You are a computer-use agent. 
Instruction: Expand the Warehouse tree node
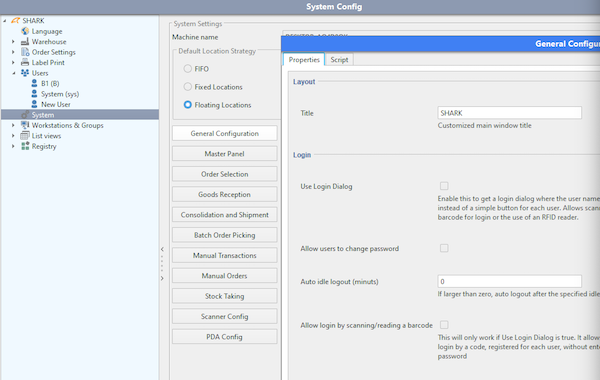(x=13, y=41)
